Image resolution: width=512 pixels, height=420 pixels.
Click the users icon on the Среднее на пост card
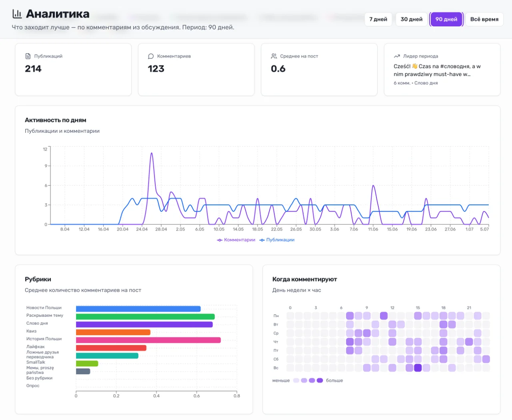click(274, 56)
